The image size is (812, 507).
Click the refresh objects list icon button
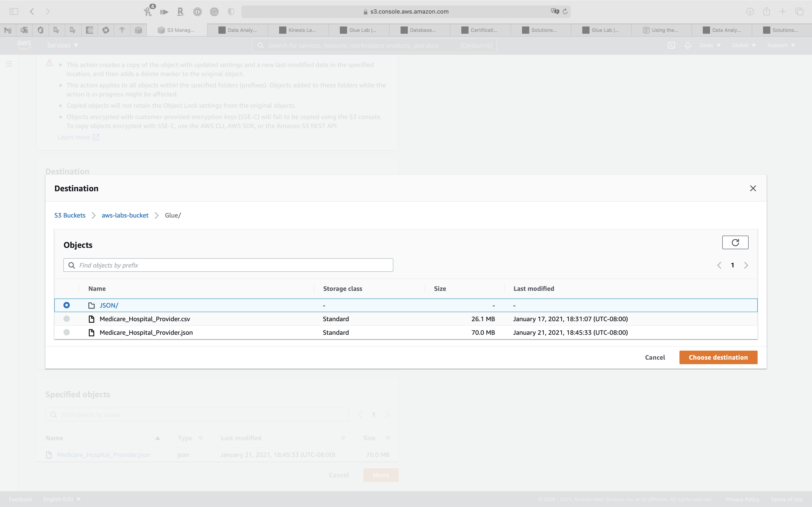point(735,242)
